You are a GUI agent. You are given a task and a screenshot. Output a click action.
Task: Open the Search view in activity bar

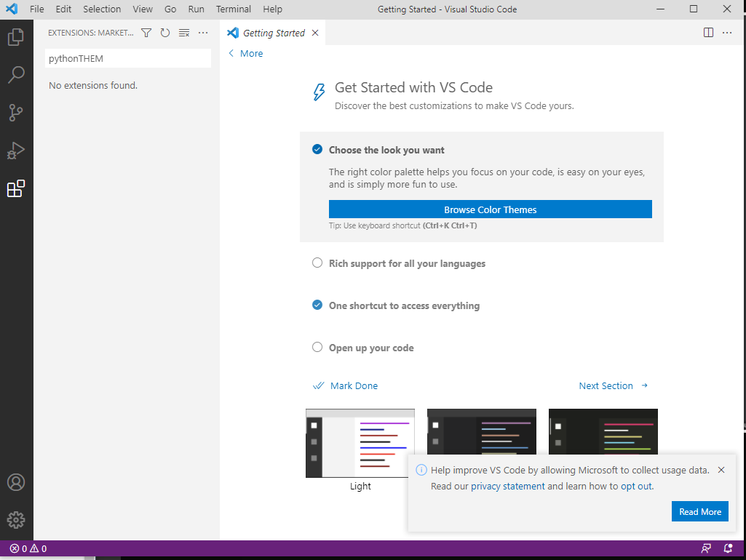tap(16, 75)
